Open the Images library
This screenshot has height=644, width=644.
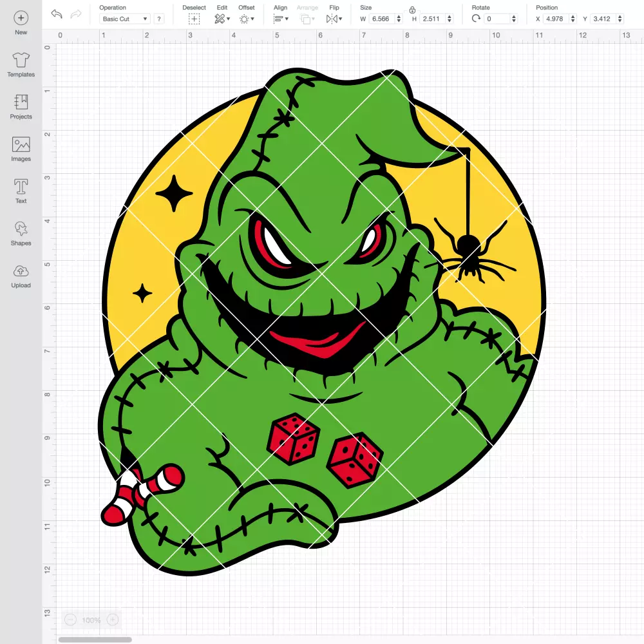pos(21,149)
